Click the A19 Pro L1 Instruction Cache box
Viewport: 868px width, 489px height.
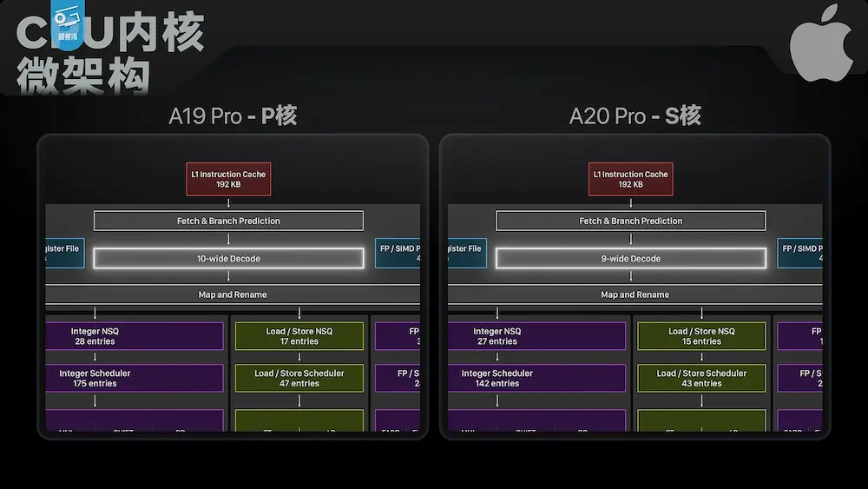(228, 179)
